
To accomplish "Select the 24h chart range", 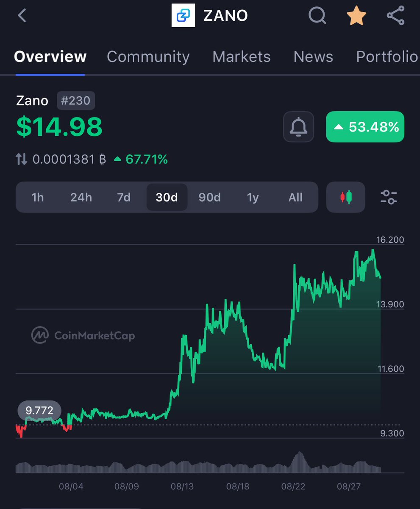I will point(81,197).
